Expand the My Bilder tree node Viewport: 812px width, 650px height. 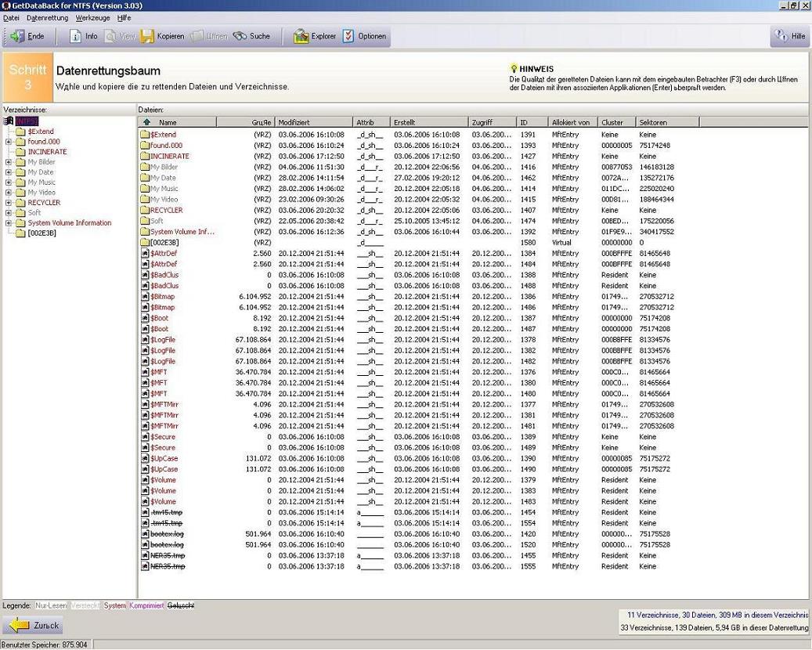(x=9, y=162)
